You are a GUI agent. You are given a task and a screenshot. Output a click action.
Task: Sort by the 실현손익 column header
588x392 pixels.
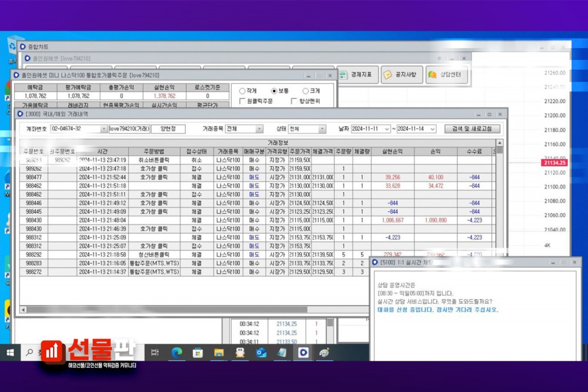(x=392, y=151)
